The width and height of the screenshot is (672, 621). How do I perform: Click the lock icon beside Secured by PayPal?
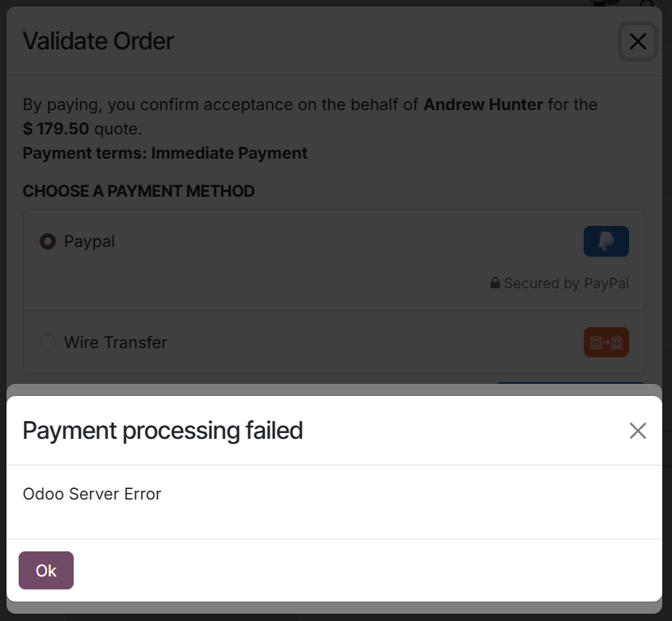(x=495, y=283)
